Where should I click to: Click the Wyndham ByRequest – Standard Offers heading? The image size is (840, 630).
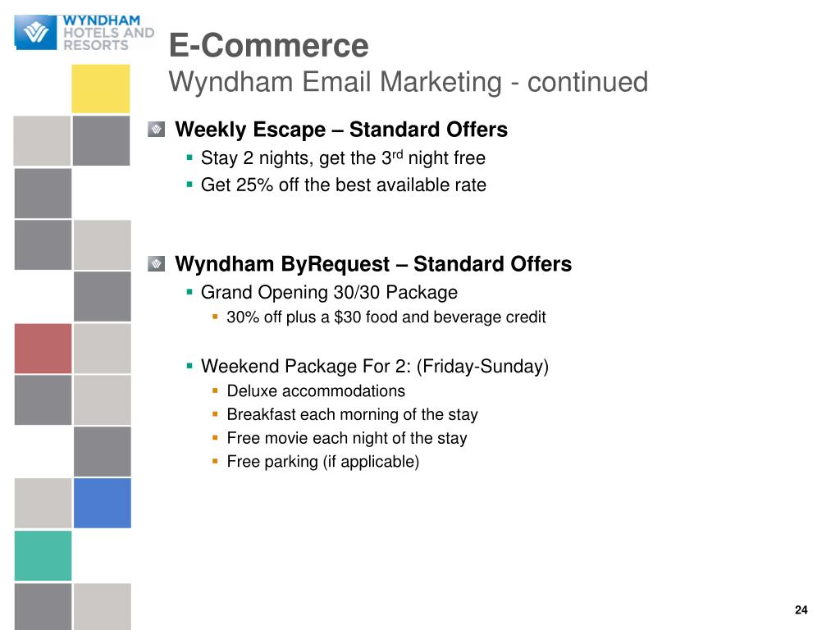[x=373, y=264]
